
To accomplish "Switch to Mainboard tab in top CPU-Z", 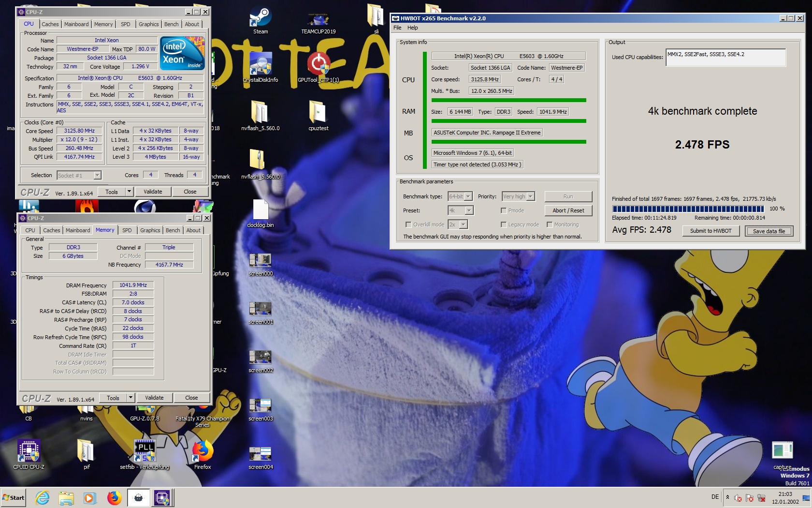I will click(76, 24).
